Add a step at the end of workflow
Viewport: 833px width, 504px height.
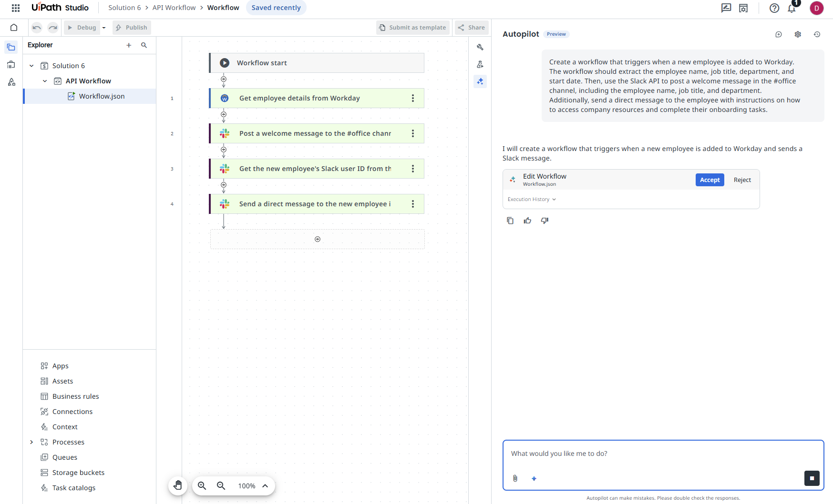coord(318,239)
